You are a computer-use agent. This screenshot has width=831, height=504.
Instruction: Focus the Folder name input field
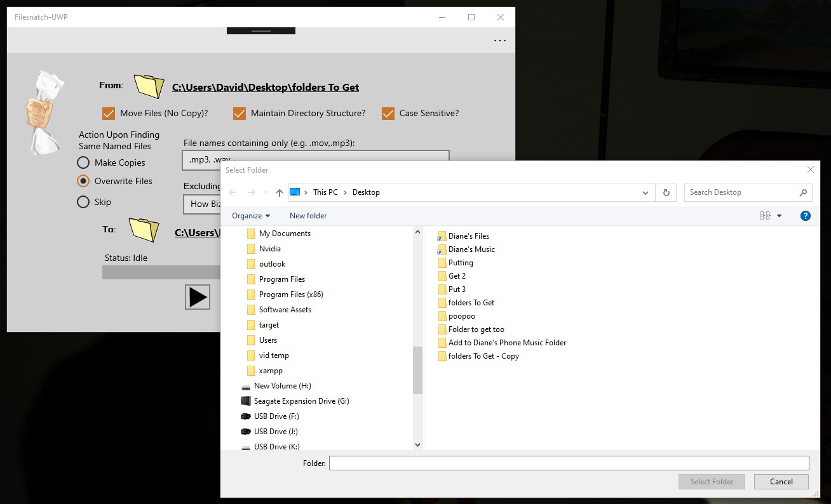coord(569,463)
